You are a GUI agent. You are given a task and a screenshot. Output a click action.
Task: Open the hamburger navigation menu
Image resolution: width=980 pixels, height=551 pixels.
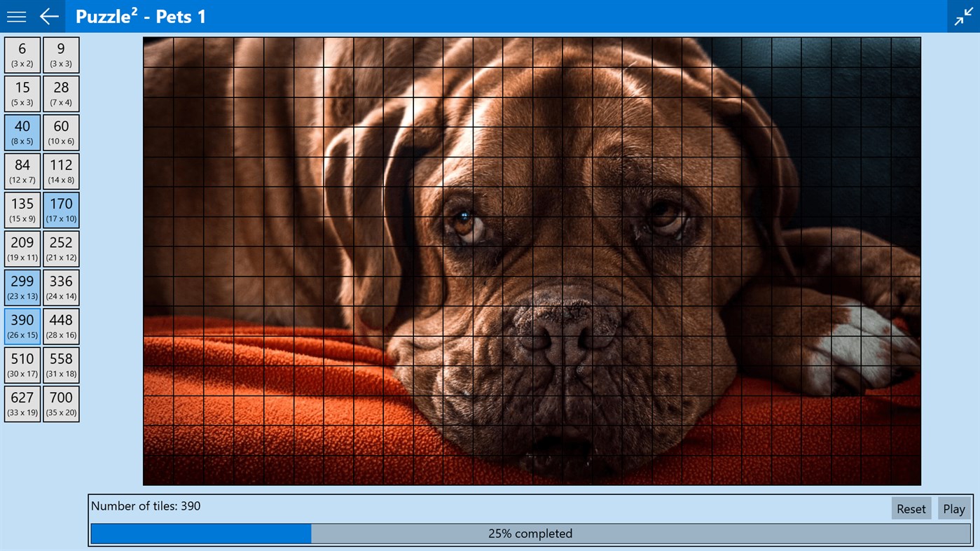tap(15, 15)
